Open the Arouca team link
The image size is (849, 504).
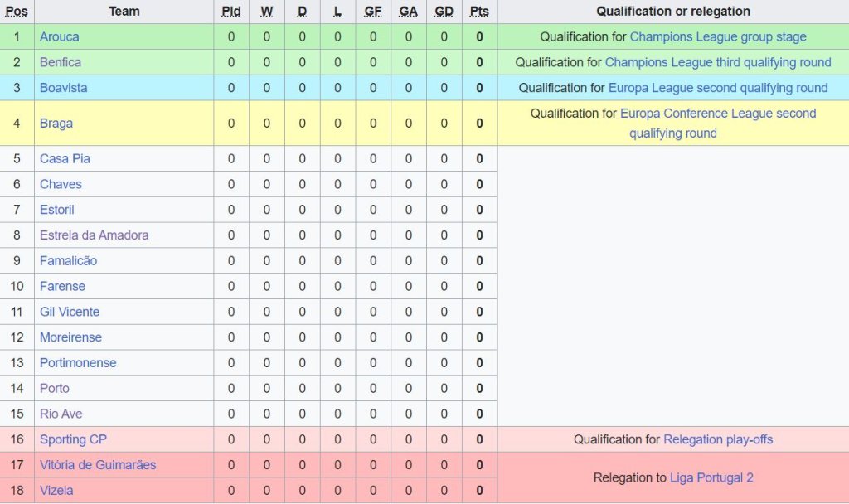(60, 37)
